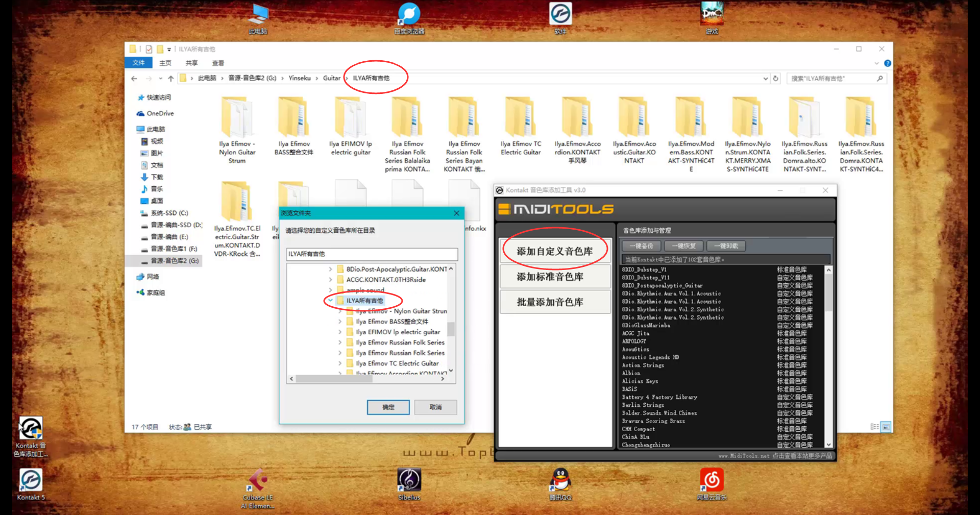Select the Ilya.Efimov.Acoustic.Guitar.KONTAKT folder
Image resolution: width=980 pixels, height=515 pixels.
click(x=634, y=131)
